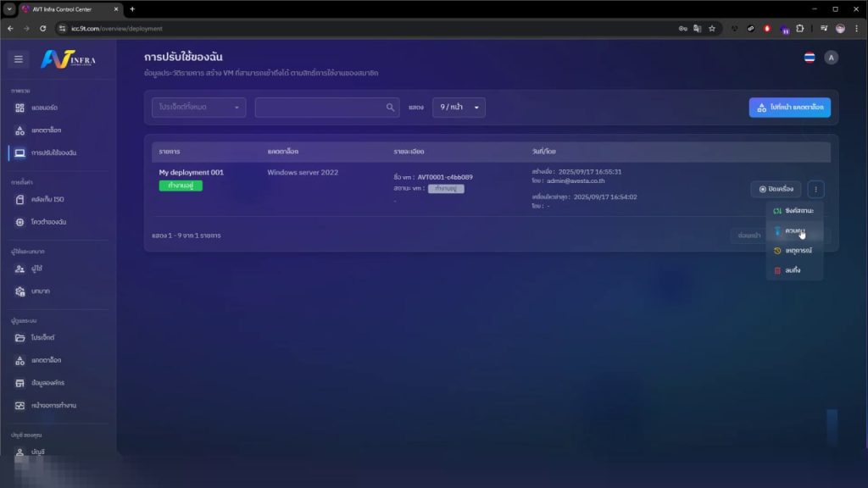Open ผู้ใช้ users page in sidebar

click(x=36, y=269)
